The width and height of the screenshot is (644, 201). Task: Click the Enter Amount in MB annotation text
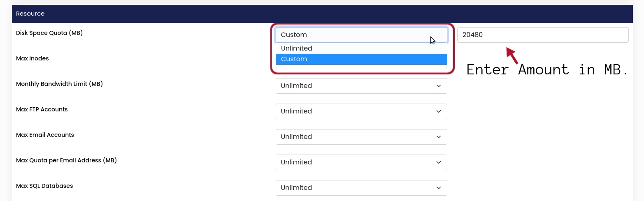548,69
